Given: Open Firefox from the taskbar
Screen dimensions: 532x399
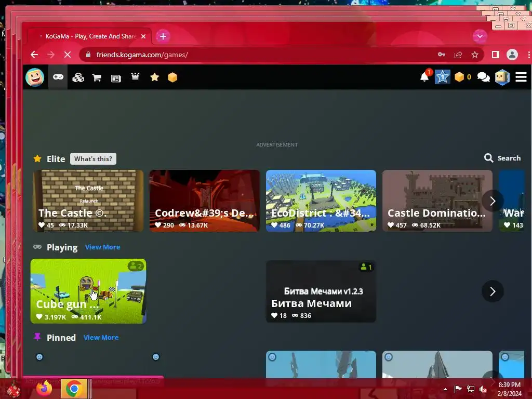Looking at the screenshot, I should [45, 389].
